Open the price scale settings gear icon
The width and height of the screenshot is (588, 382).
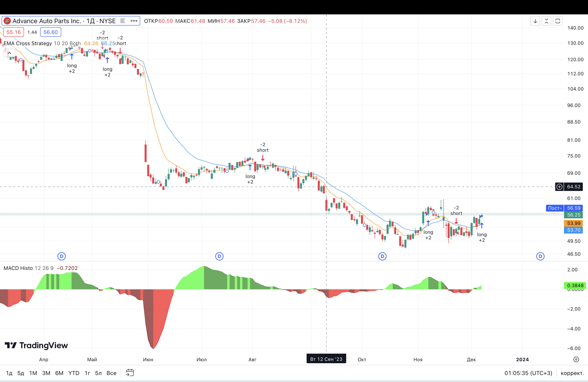576,359
